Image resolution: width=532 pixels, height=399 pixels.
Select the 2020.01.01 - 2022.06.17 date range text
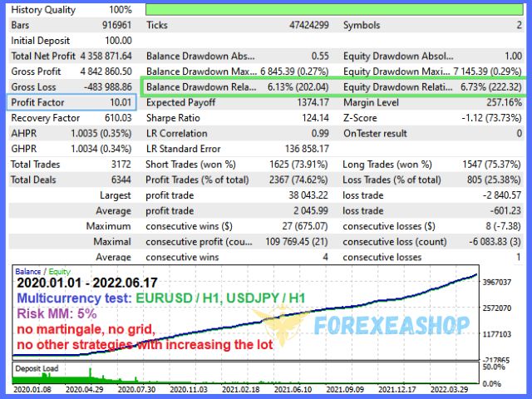(x=87, y=283)
